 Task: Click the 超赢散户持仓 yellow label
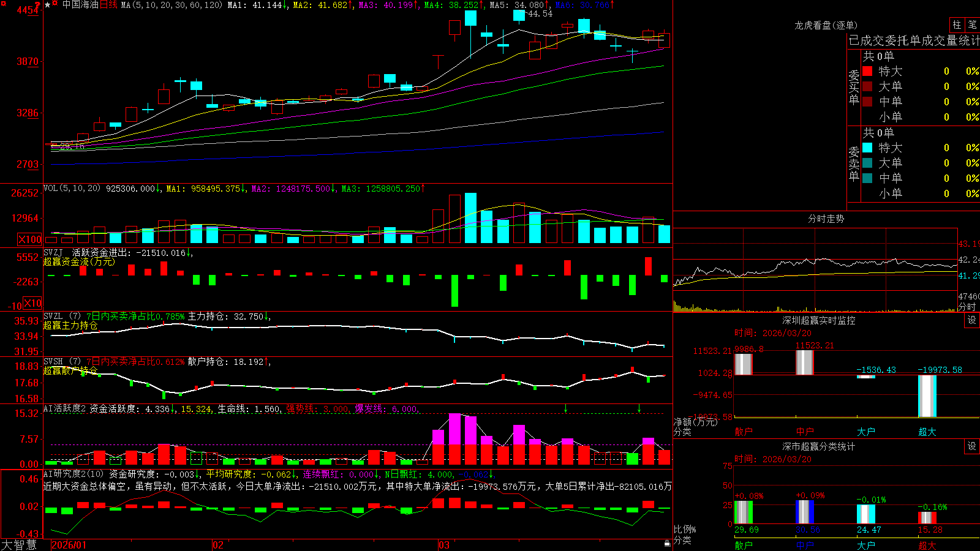(70, 370)
